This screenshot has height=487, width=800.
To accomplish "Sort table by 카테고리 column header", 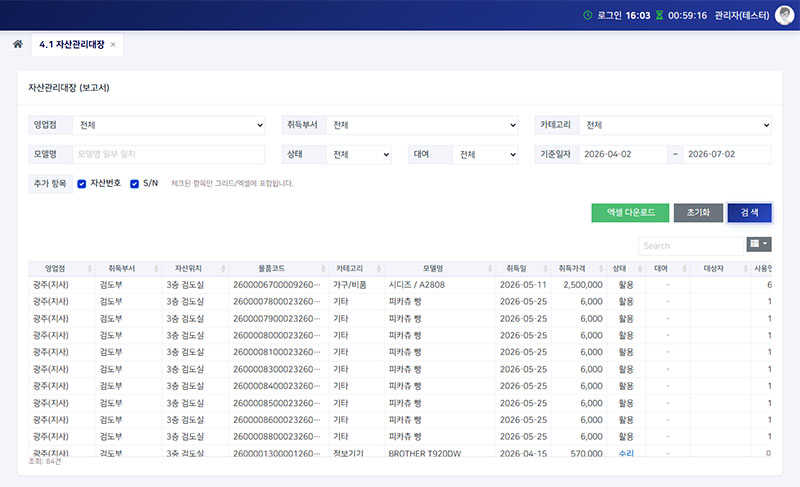I will point(356,269).
